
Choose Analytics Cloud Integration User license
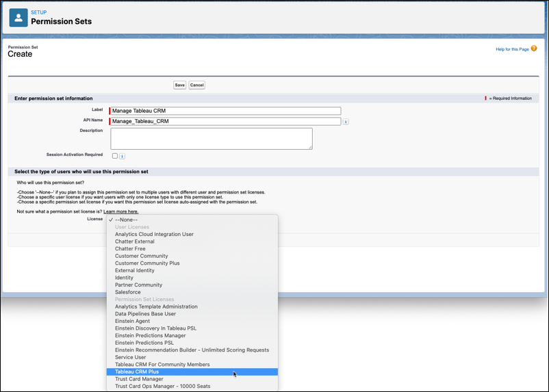click(192, 234)
